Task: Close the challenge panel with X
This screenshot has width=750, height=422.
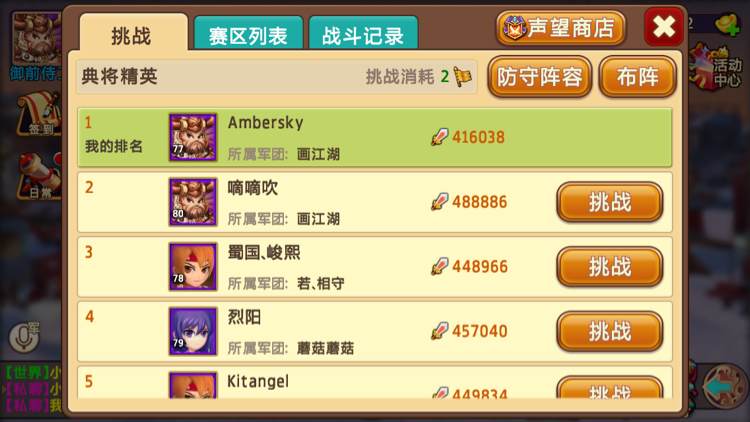Action: pyautogui.click(x=664, y=27)
